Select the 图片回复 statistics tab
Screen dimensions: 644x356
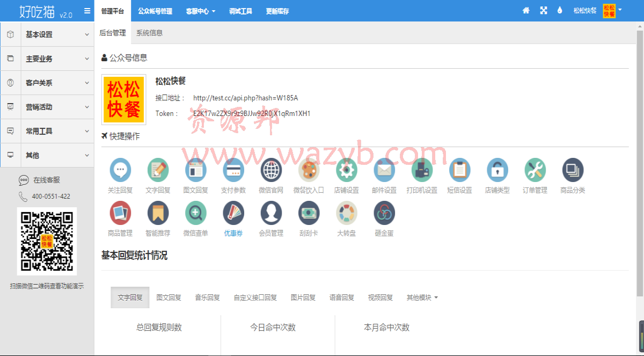coord(303,297)
